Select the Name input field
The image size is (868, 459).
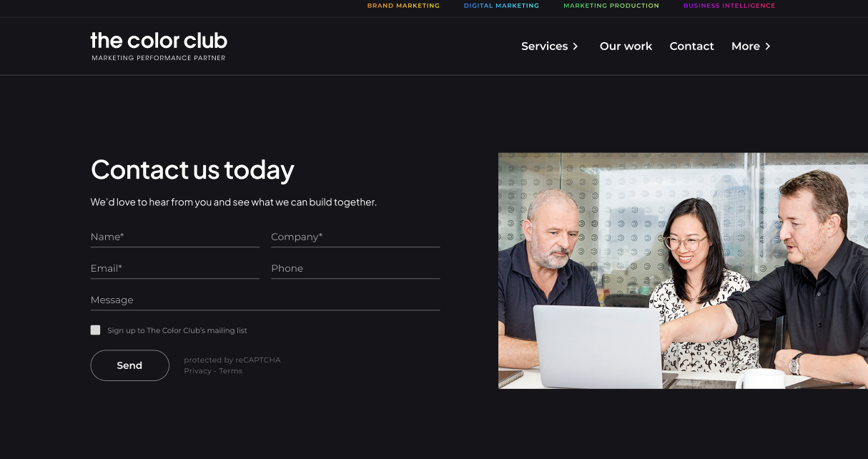[x=175, y=237]
